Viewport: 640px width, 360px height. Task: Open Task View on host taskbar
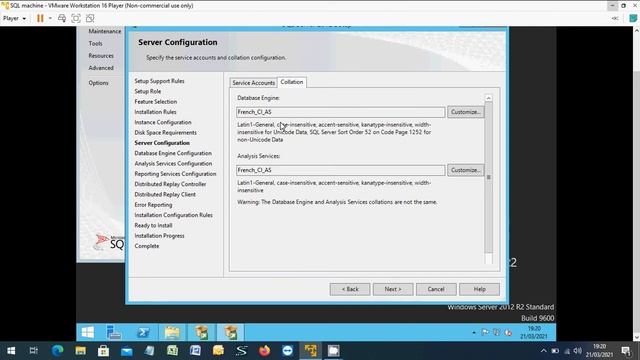(33, 351)
